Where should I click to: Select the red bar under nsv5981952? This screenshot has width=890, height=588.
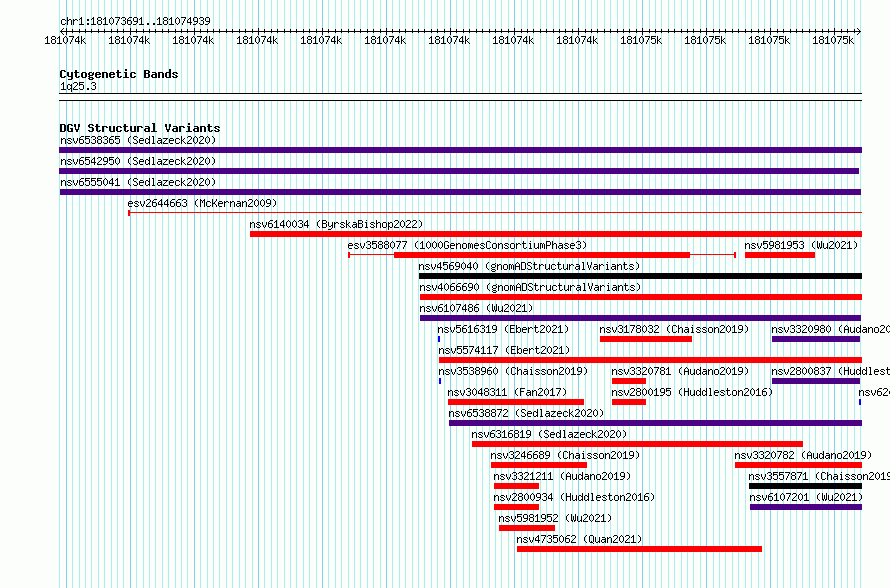point(527,528)
